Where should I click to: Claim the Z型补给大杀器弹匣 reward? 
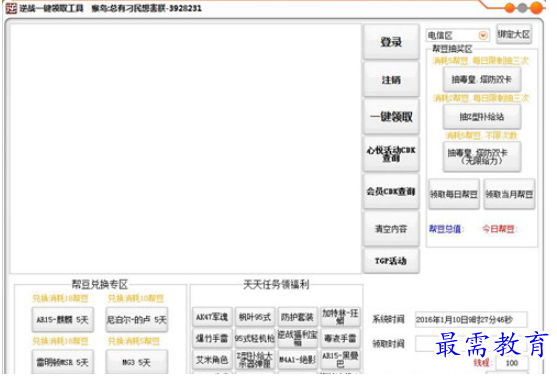[x=255, y=360]
